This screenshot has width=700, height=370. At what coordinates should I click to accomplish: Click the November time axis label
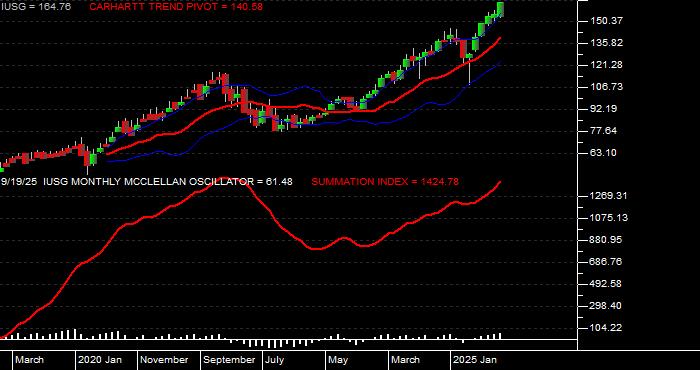click(x=164, y=360)
